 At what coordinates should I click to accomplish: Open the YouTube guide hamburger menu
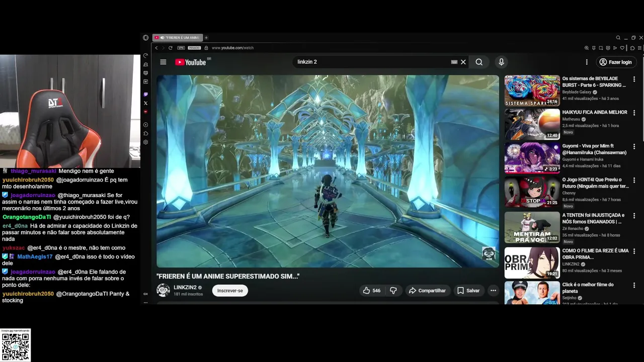click(x=163, y=62)
